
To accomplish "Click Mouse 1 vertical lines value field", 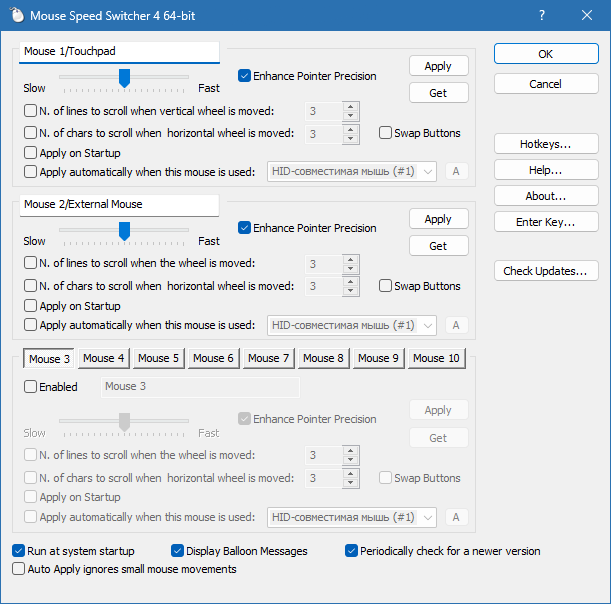I will click(324, 111).
